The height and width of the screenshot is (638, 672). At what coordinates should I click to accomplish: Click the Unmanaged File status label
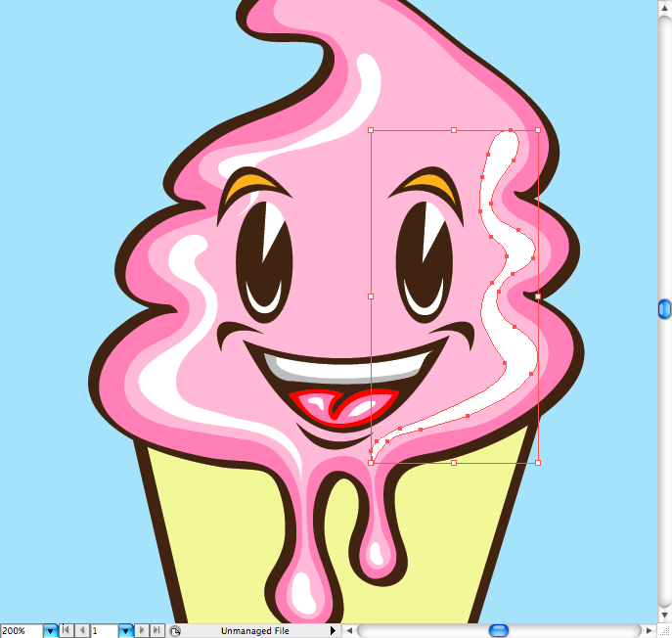pos(254,631)
